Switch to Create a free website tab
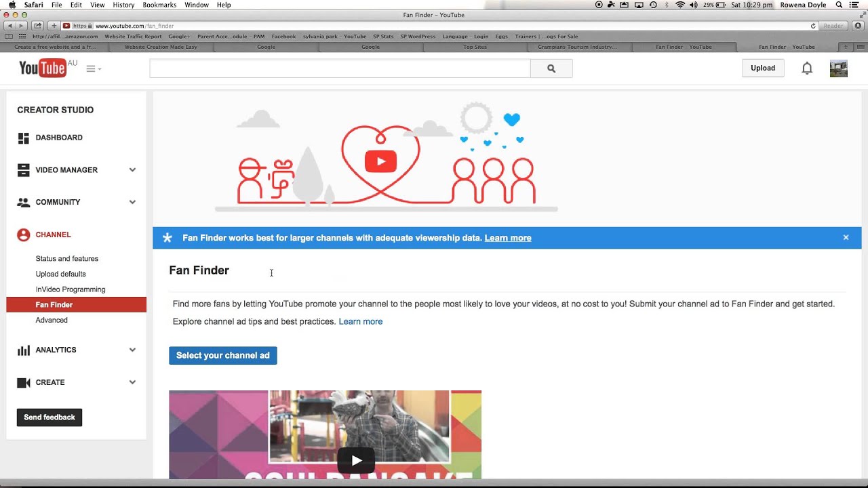This screenshot has height=488, width=868. (55, 47)
